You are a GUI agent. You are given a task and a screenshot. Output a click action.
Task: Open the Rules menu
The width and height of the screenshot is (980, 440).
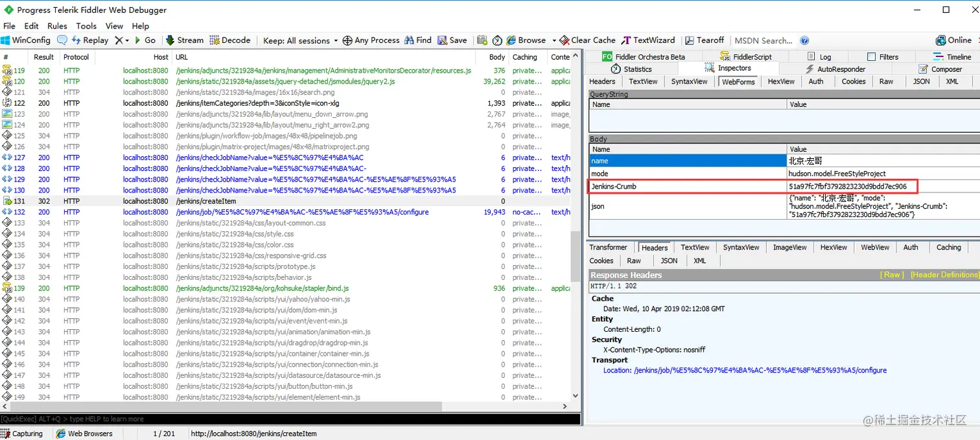click(x=57, y=26)
